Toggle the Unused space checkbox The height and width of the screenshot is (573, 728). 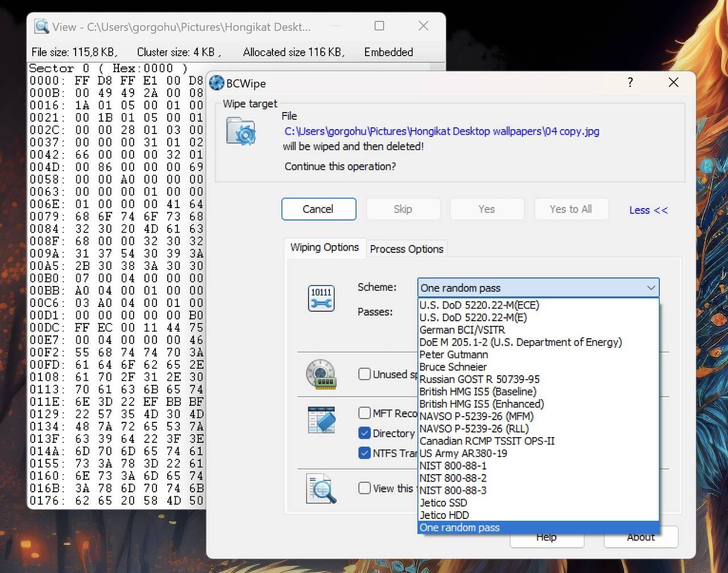pos(365,373)
